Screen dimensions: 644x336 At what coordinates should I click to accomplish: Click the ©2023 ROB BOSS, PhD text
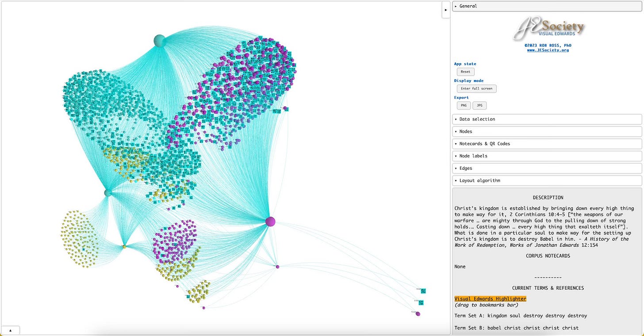click(x=548, y=45)
